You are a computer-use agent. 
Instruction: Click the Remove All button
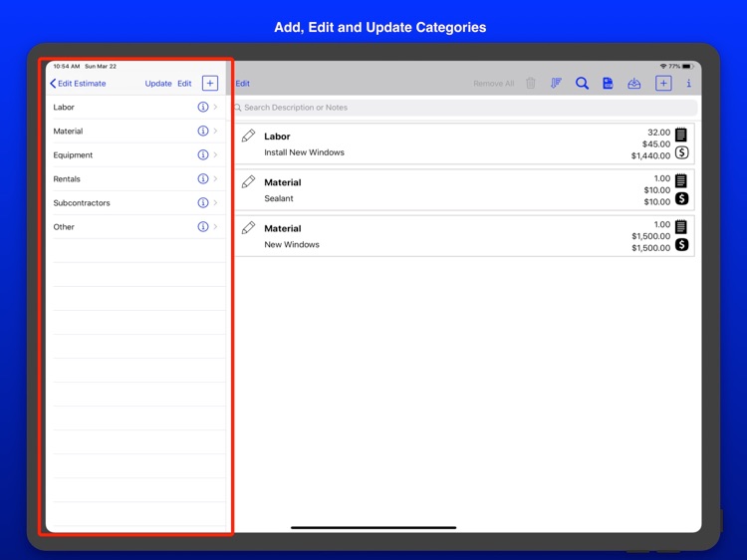click(494, 84)
